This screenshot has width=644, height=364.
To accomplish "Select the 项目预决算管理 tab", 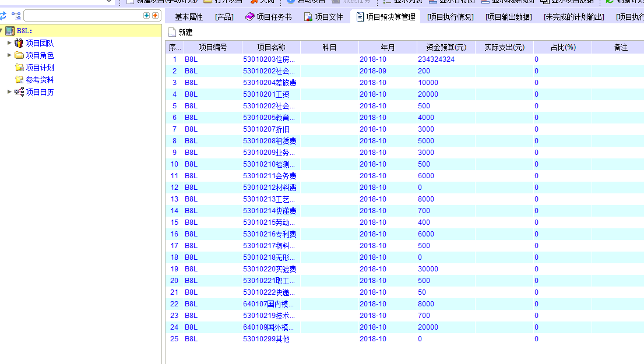I will point(386,17).
